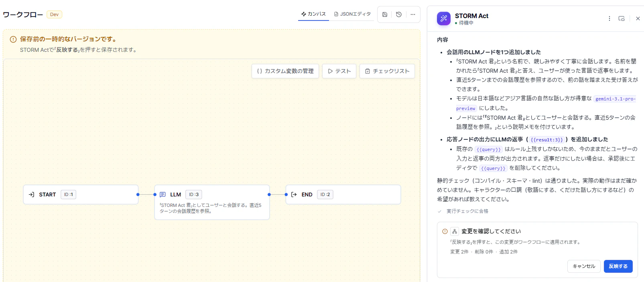The height and width of the screenshot is (282, 644).
Task: Switch to the キャンバス tab
Action: [x=313, y=14]
